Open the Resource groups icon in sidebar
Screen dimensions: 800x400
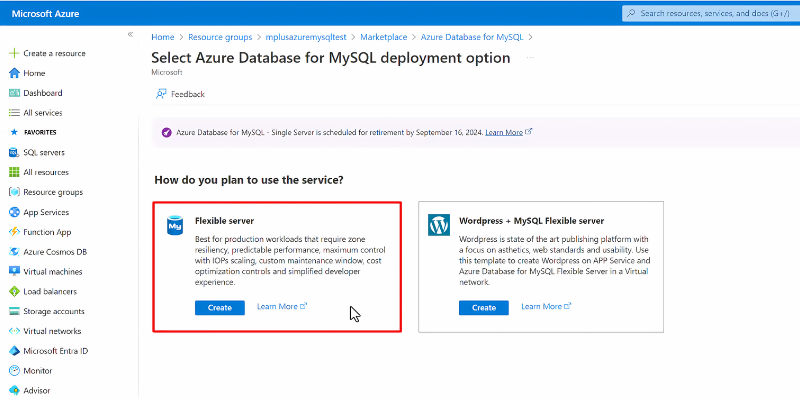pyautogui.click(x=14, y=192)
